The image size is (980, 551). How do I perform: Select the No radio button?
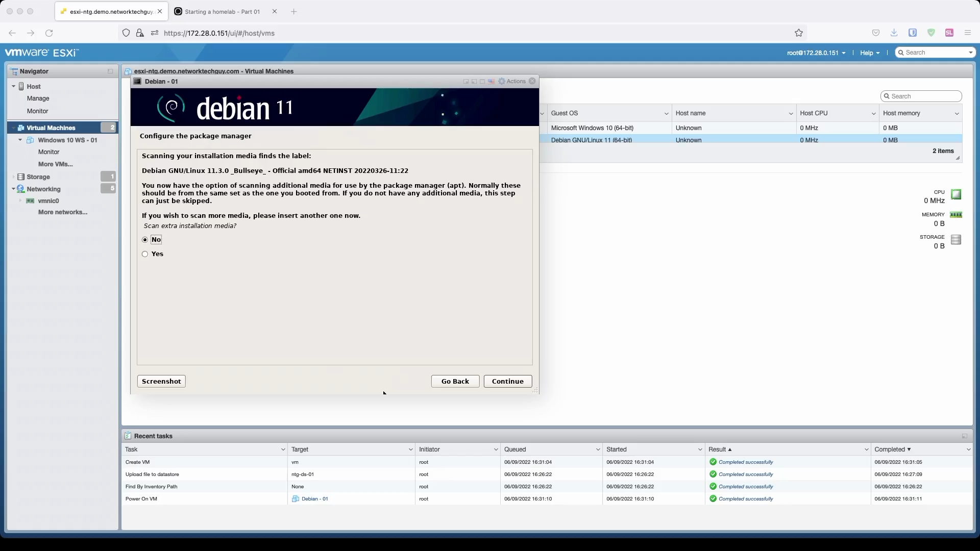click(x=145, y=240)
